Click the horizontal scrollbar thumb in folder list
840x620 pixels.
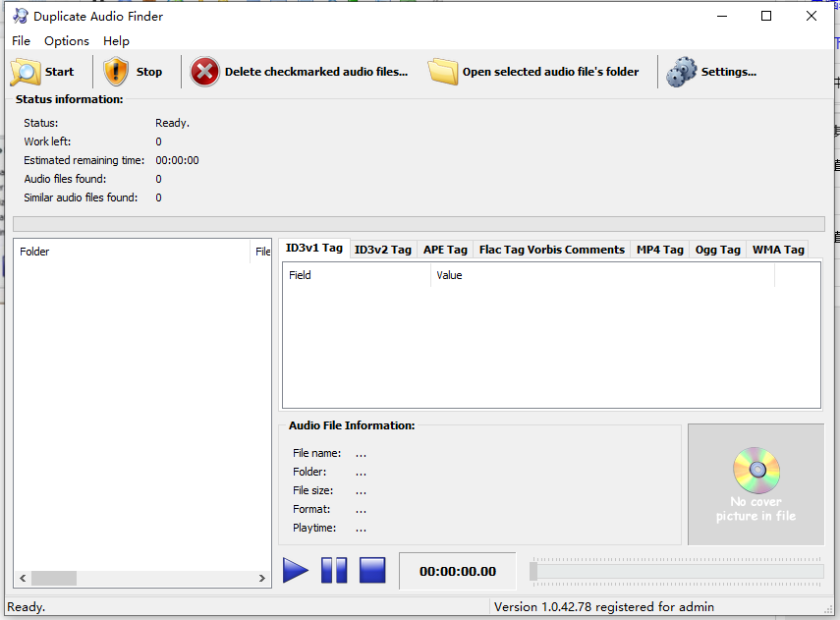(54, 578)
